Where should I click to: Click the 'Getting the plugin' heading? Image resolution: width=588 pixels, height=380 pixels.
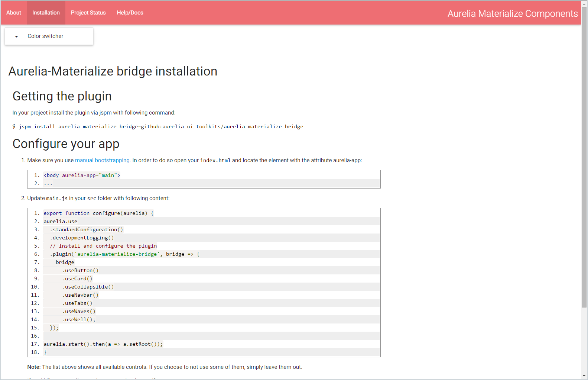(x=62, y=96)
